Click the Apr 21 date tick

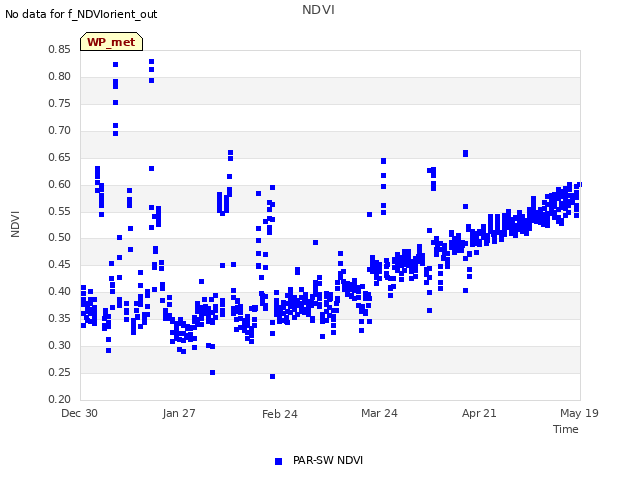[x=479, y=413]
